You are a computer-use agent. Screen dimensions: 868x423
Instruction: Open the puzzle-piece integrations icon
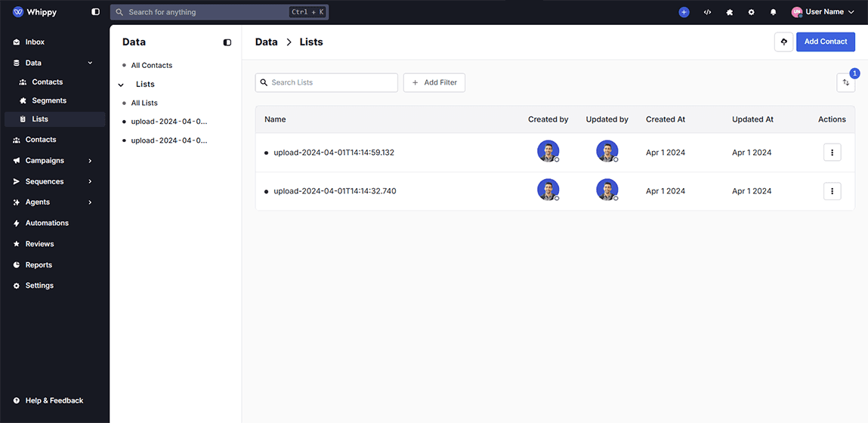pyautogui.click(x=730, y=12)
